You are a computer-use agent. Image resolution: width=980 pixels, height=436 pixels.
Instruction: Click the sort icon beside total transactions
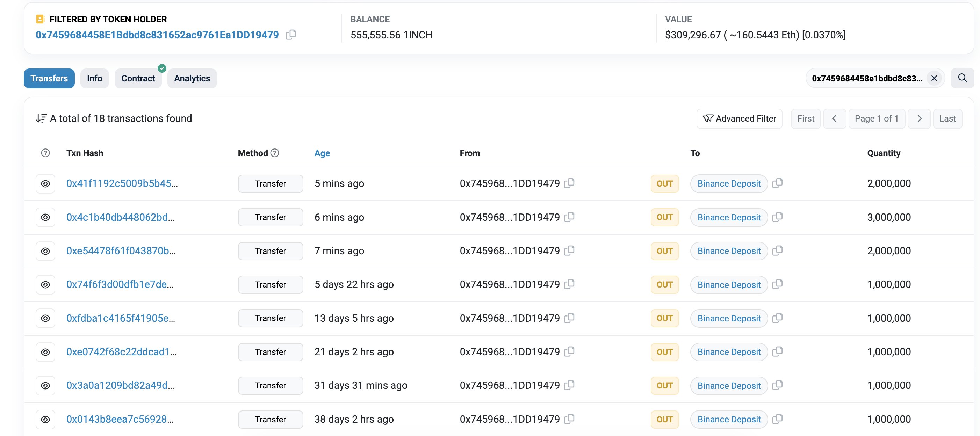point(41,118)
